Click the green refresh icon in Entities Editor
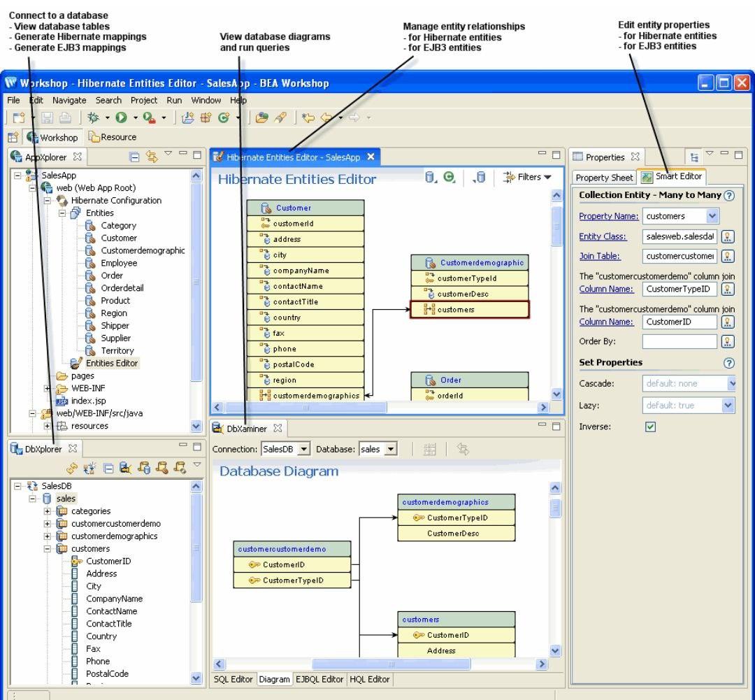Viewport: 755px width, 700px height. [x=450, y=178]
